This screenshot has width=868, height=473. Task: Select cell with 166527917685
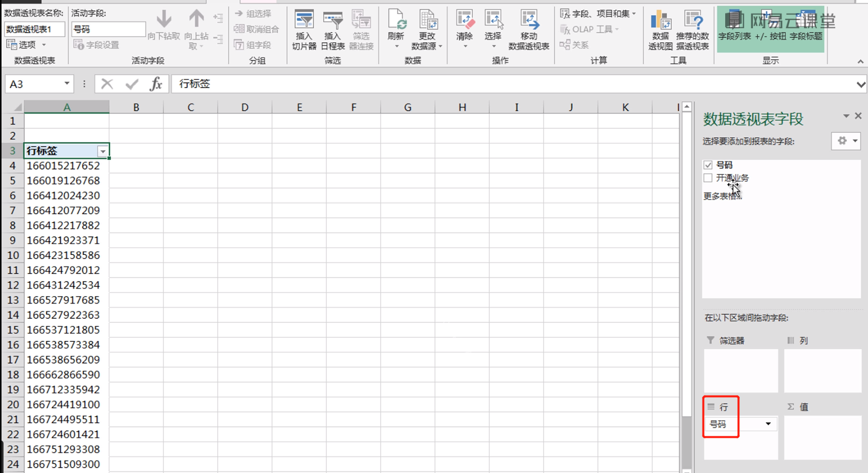click(66, 300)
